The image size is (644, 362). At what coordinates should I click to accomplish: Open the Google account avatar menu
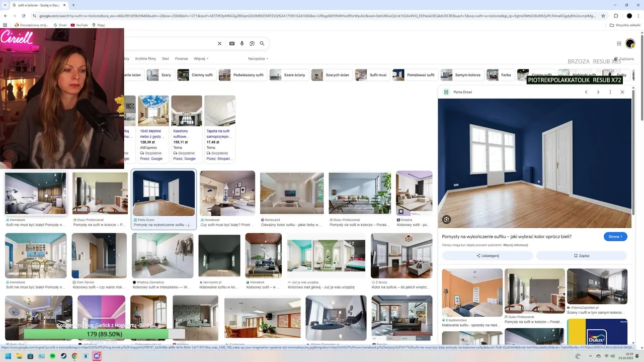pyautogui.click(x=630, y=44)
